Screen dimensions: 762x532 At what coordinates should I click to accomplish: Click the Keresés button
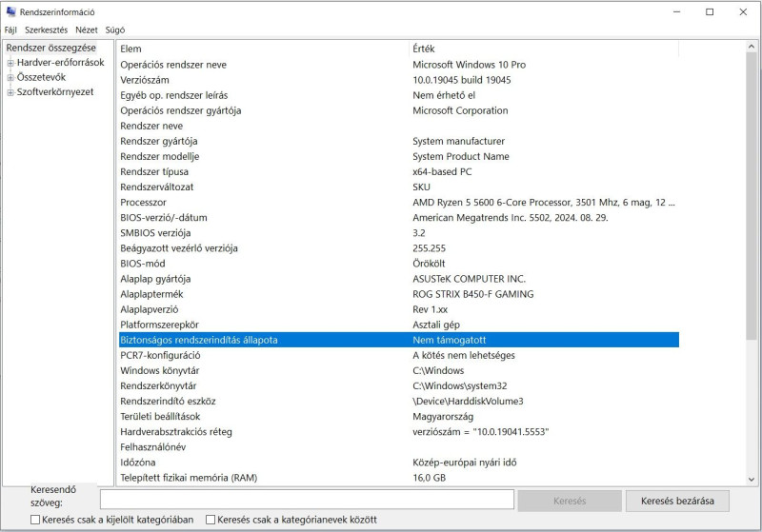click(x=570, y=501)
